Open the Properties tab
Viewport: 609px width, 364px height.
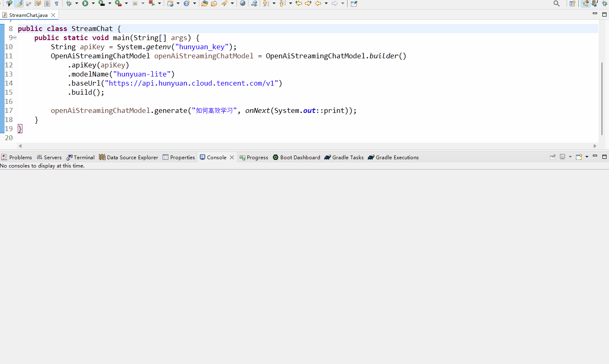click(x=179, y=157)
